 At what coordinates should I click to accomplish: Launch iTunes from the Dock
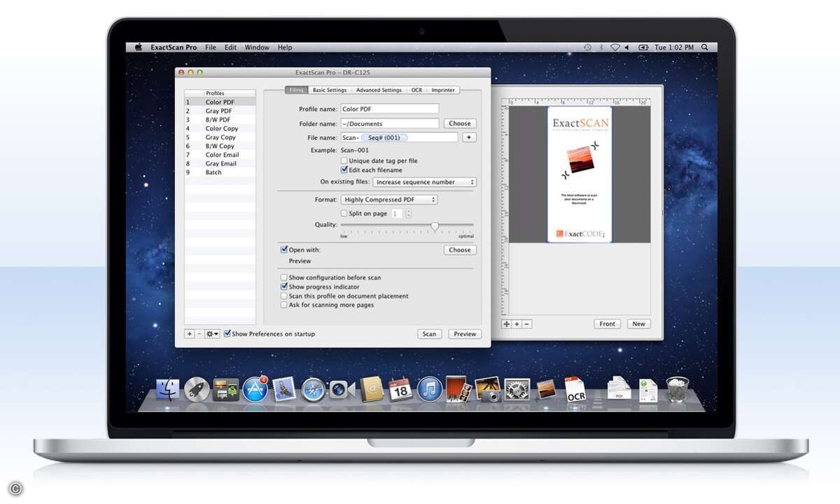point(429,389)
